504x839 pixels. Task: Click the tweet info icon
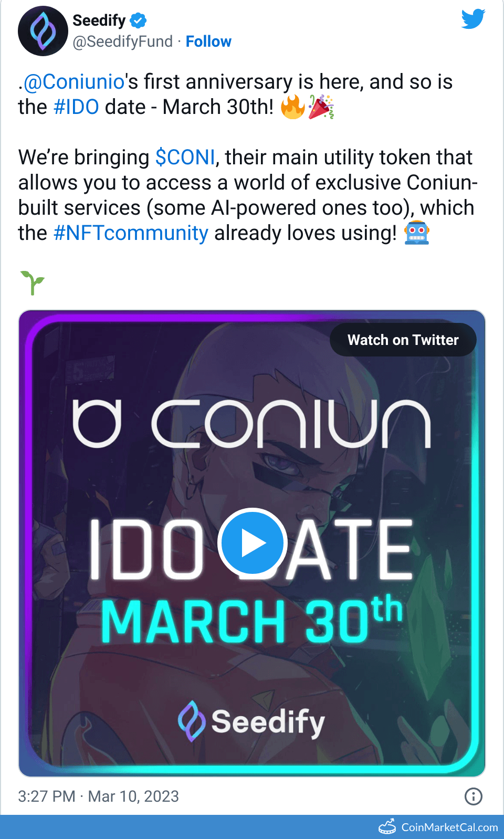[473, 796]
